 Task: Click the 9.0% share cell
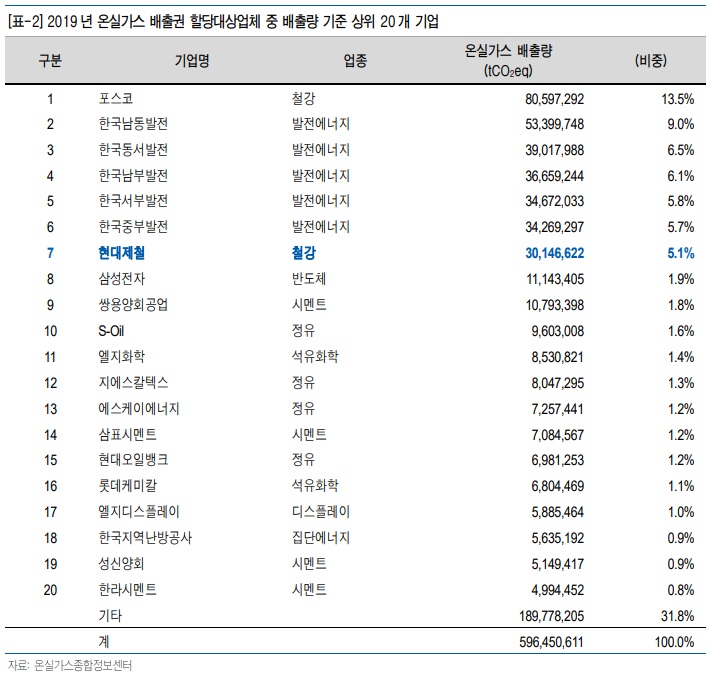681,124
